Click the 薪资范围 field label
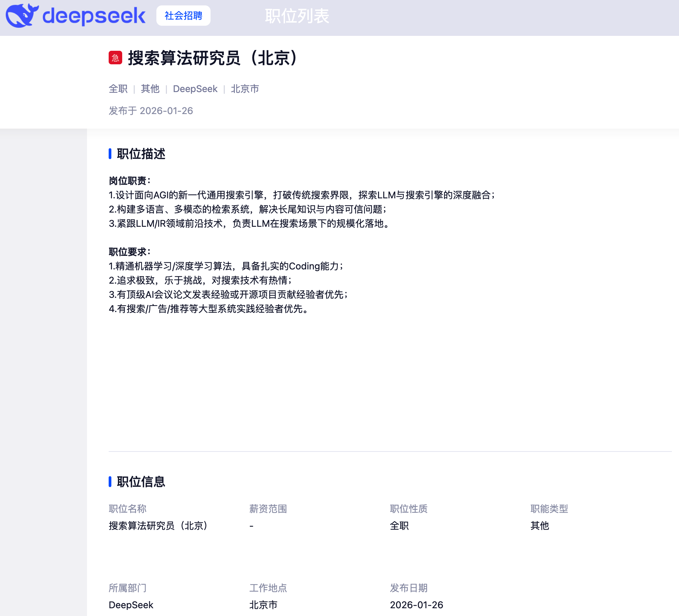 268,509
